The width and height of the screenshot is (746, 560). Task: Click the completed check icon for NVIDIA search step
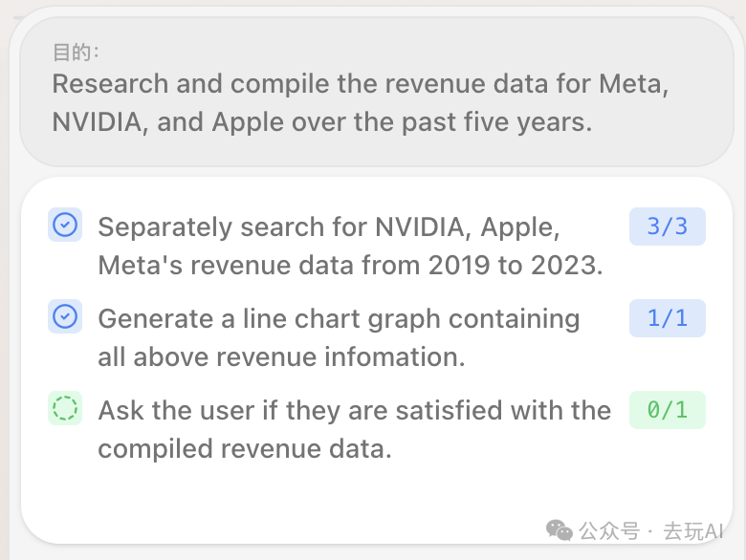tap(65, 225)
